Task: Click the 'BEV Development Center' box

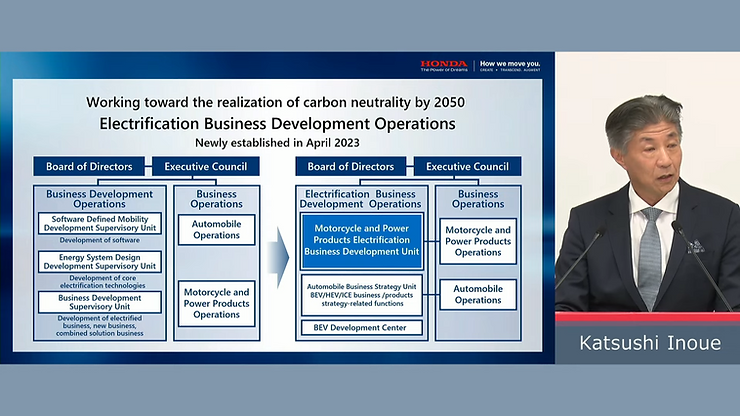Action: 362,328
